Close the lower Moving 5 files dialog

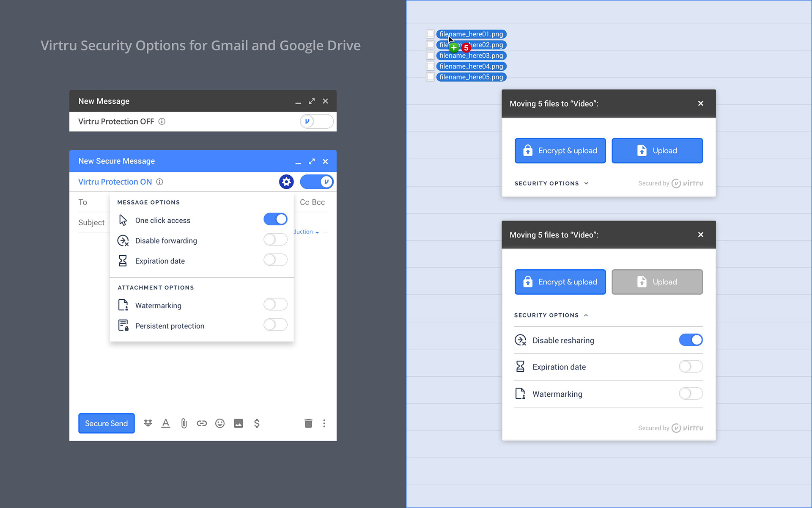click(x=701, y=235)
